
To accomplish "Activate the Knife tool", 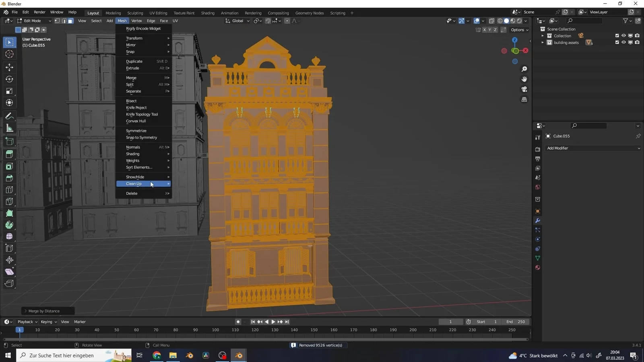I will (9, 201).
